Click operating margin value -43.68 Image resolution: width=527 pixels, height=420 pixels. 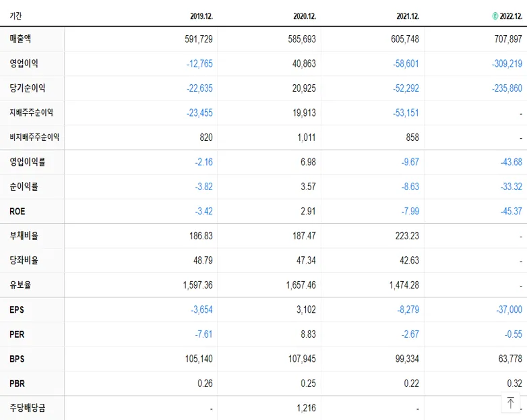(511, 162)
